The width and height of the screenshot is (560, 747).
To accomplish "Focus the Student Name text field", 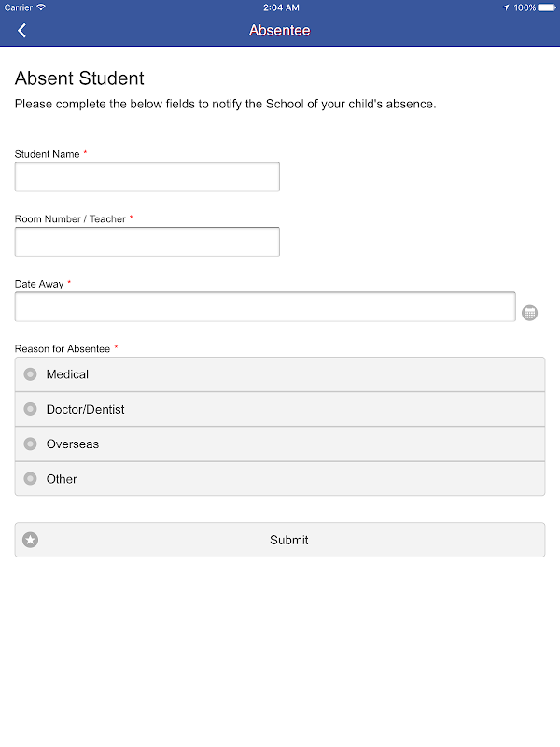I will (x=147, y=176).
